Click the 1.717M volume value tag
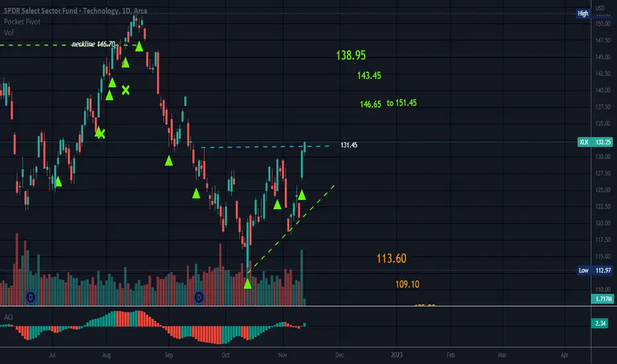617x364 pixels. tap(602, 299)
